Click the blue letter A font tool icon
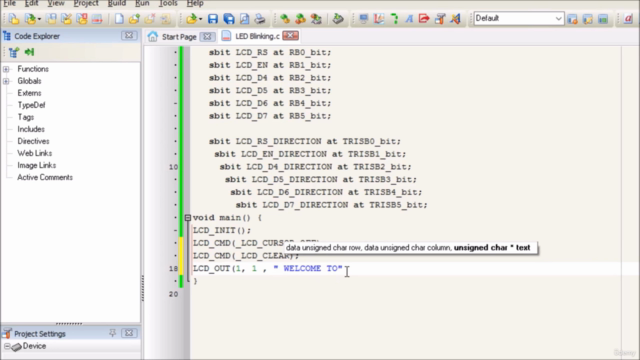 coord(409,19)
